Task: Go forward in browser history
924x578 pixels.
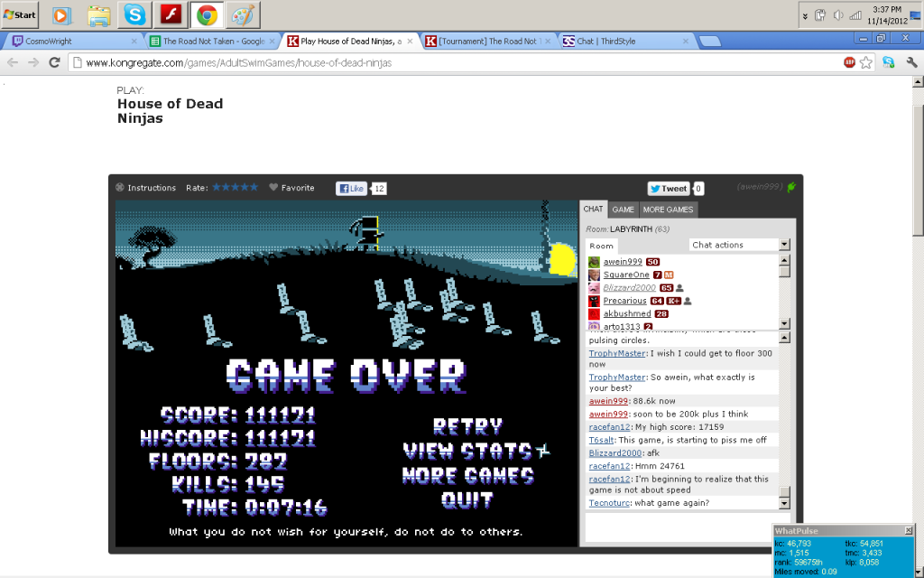Action: point(33,62)
